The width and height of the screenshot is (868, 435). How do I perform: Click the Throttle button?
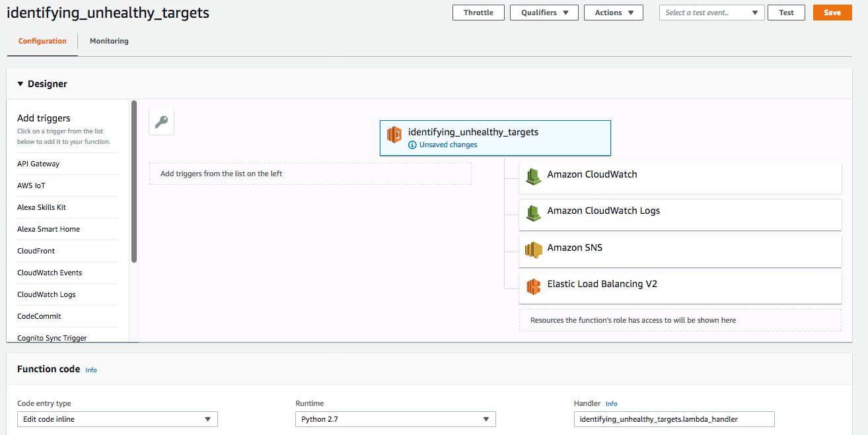[x=478, y=13]
